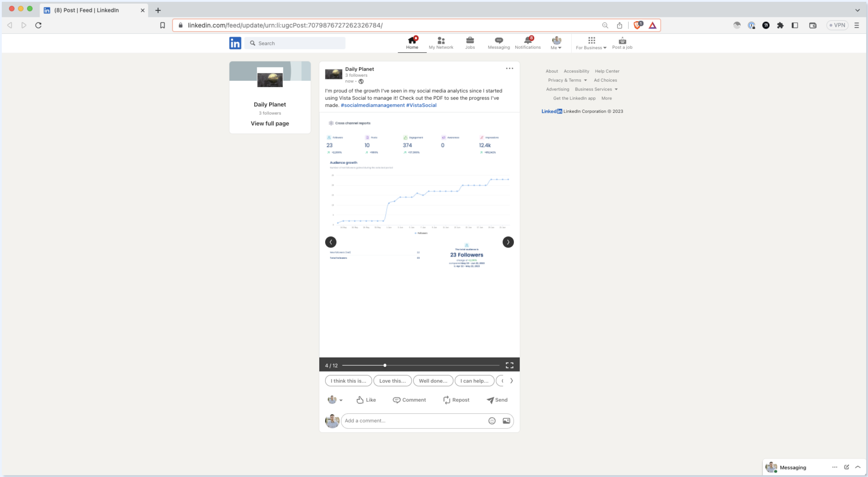Open Ad Choices
The width and height of the screenshot is (868, 477).
(605, 80)
